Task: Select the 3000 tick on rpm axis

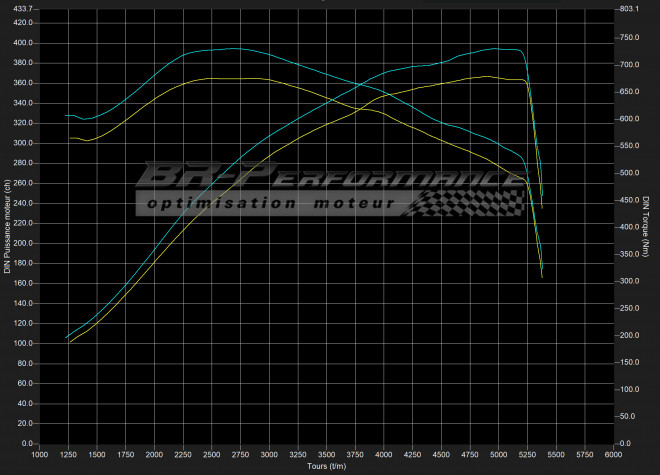Action: tap(268, 454)
